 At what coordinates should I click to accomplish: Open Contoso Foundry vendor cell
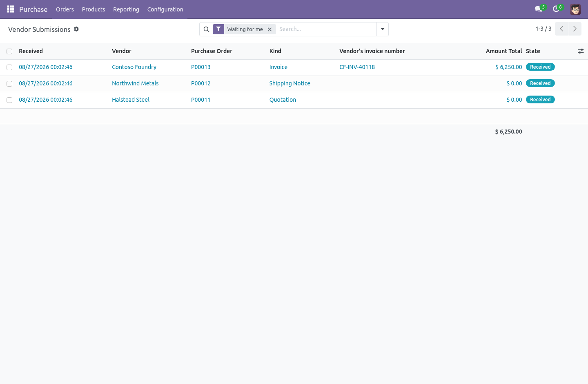[134, 67]
